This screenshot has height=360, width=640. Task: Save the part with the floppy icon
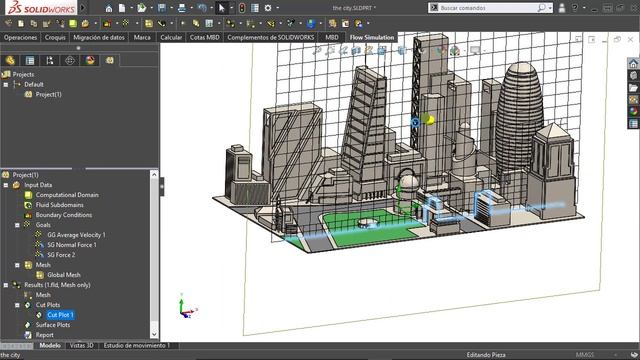point(162,8)
